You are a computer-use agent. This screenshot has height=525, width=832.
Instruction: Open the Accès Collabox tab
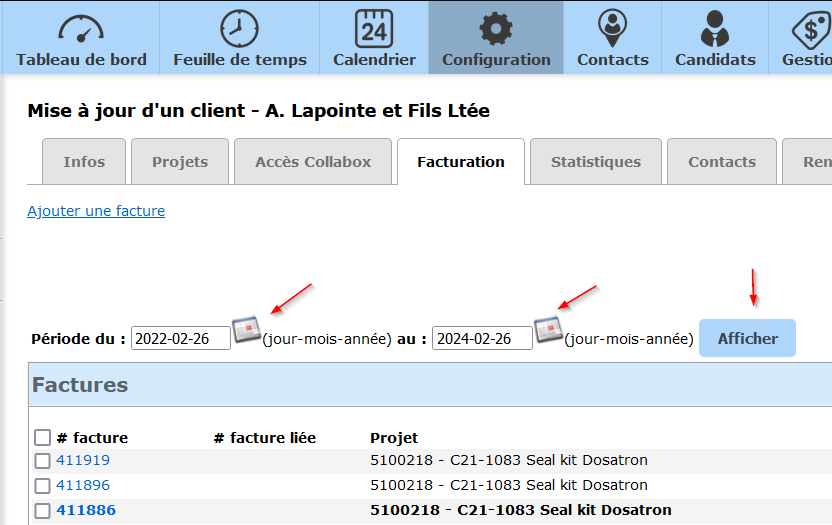point(313,162)
